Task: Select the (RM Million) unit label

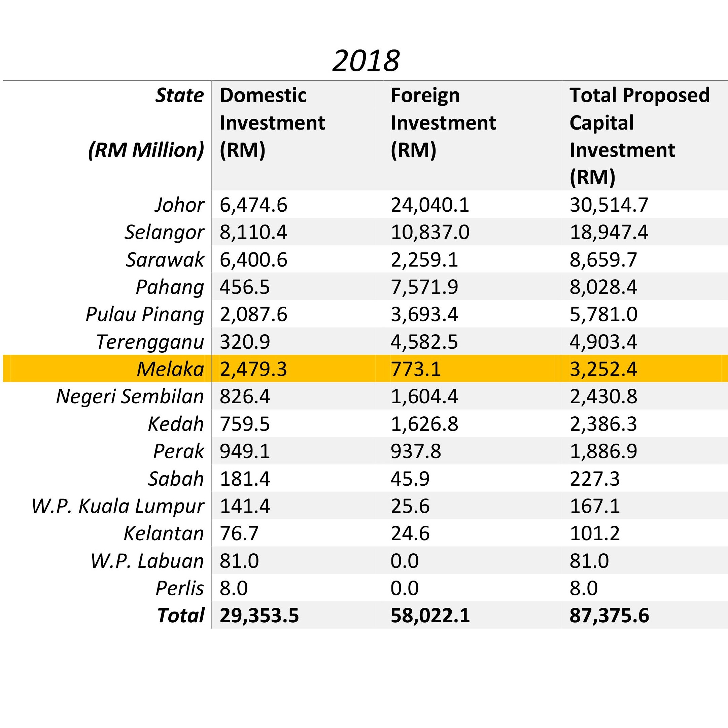Action: (x=146, y=150)
